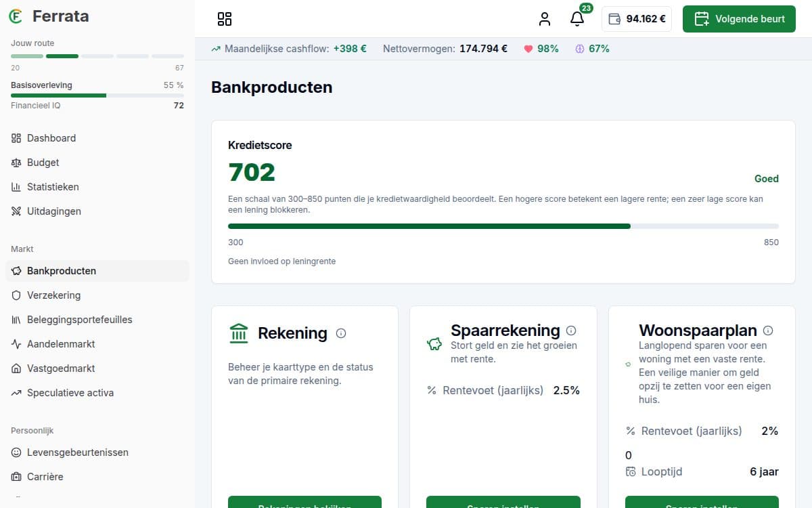Click the Financieel IQ value 72
Image resolution: width=812 pixels, height=508 pixels.
click(x=179, y=106)
